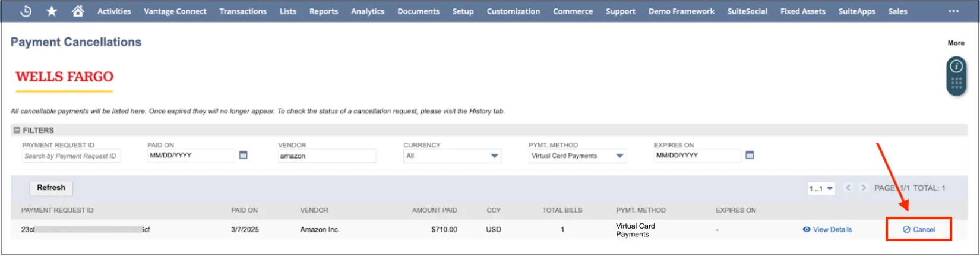980x256 pixels.
Task: Click the Payment Cancellations page title
Action: [76, 42]
